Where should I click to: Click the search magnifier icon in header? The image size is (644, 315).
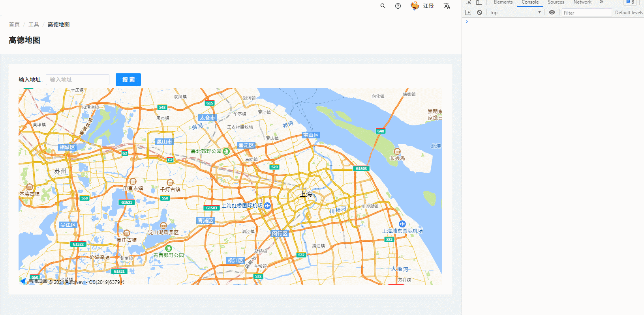(383, 6)
